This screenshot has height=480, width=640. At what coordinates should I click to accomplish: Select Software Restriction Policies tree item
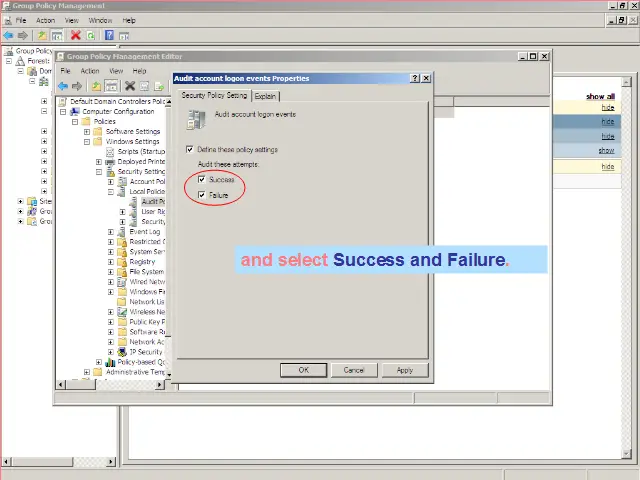(147, 332)
